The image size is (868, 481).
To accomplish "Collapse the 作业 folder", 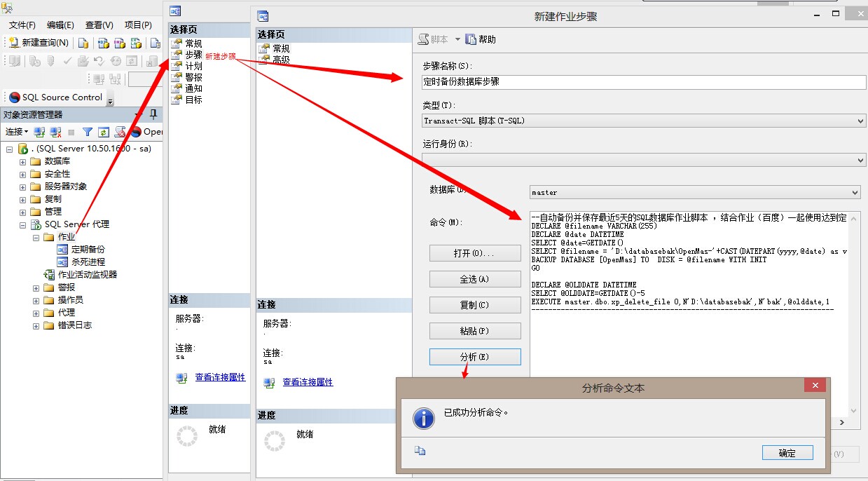I will [36, 237].
